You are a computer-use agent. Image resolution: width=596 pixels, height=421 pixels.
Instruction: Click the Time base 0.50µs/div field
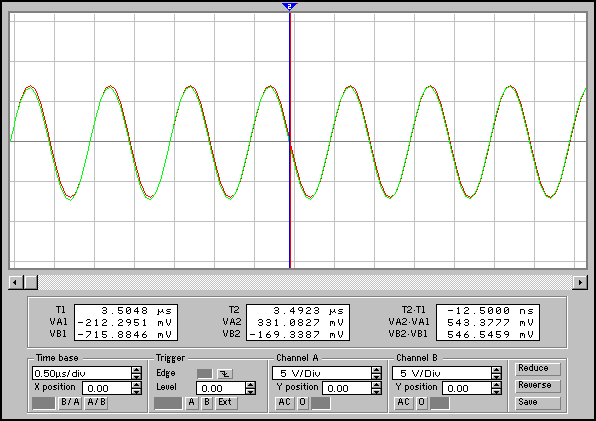(82, 373)
